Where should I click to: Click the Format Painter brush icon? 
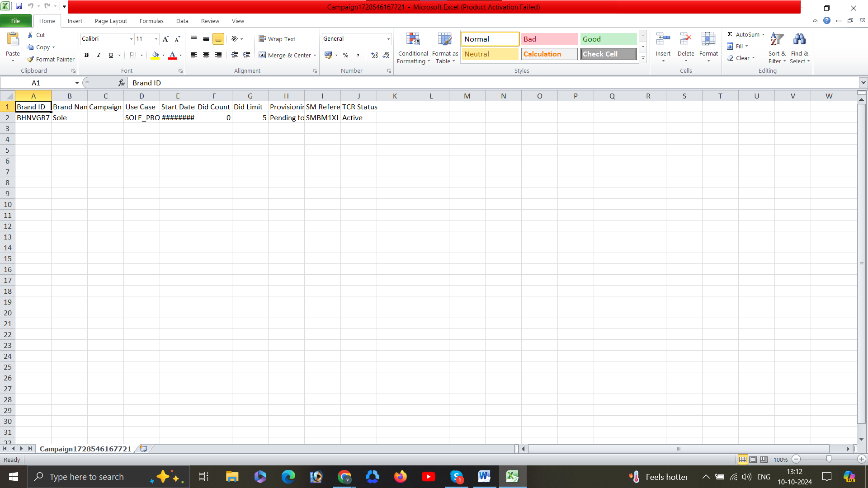(x=31, y=59)
